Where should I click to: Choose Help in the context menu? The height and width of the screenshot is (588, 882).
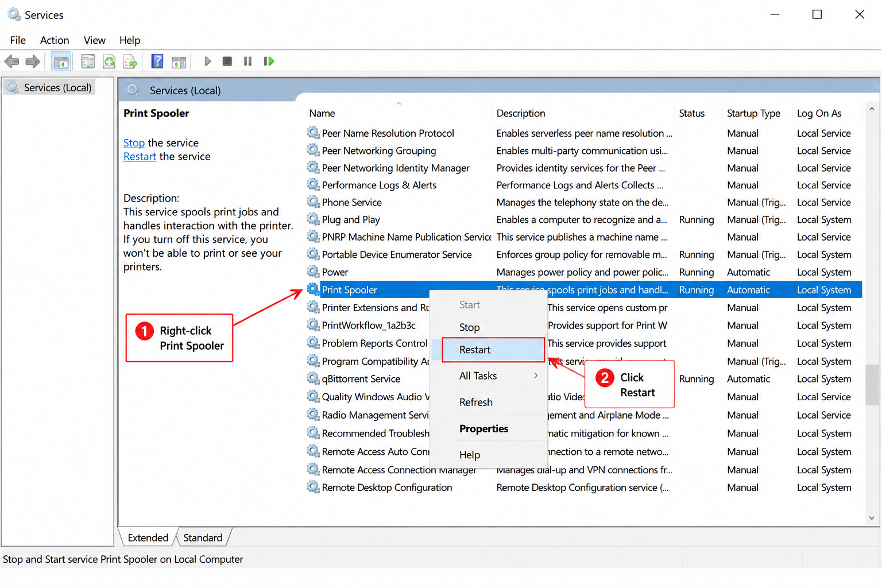tap(489, 455)
